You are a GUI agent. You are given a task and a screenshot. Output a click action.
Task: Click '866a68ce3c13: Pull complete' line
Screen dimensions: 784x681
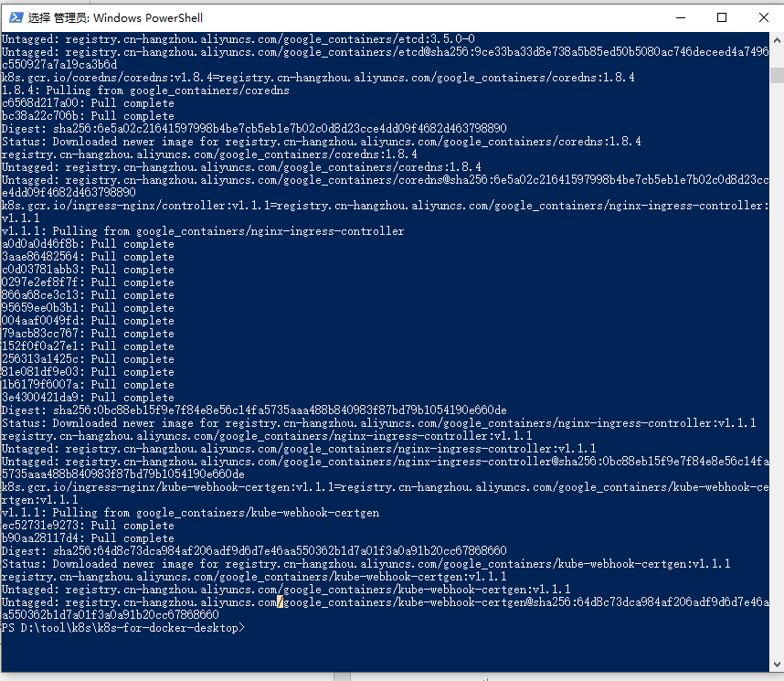[88, 294]
